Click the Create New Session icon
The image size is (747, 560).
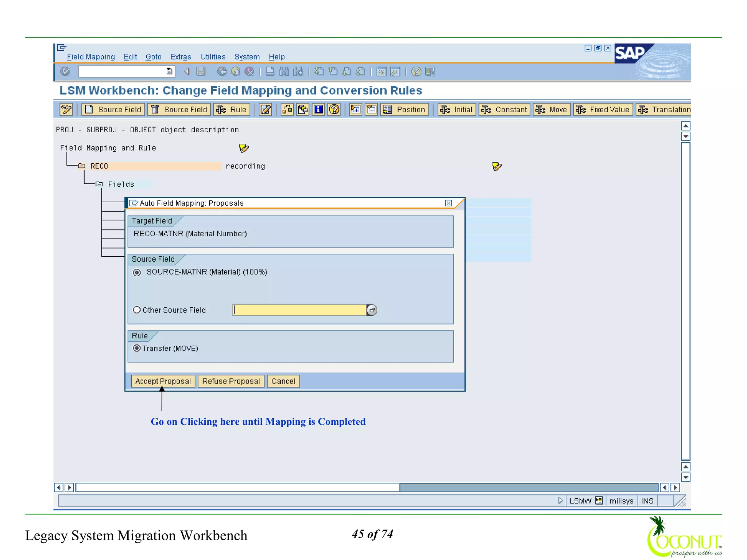(x=381, y=72)
